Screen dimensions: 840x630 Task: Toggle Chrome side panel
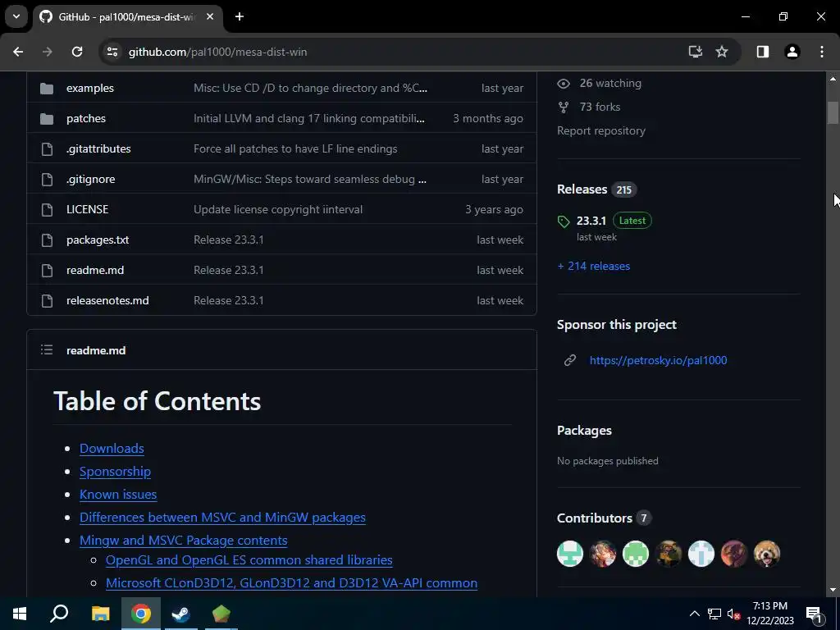tap(763, 52)
